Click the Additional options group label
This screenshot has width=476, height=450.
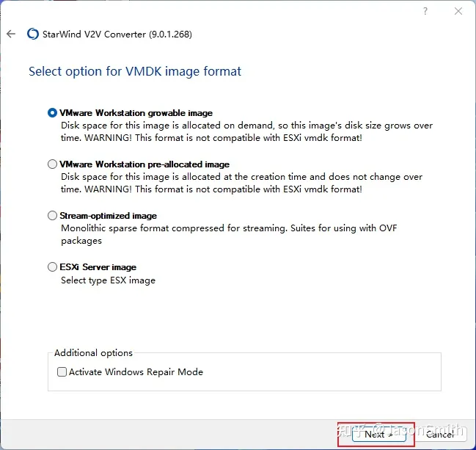click(x=93, y=353)
